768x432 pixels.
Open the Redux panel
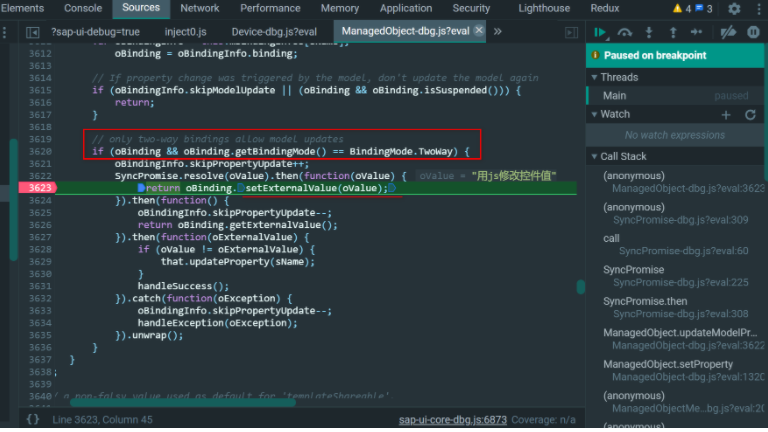point(604,8)
